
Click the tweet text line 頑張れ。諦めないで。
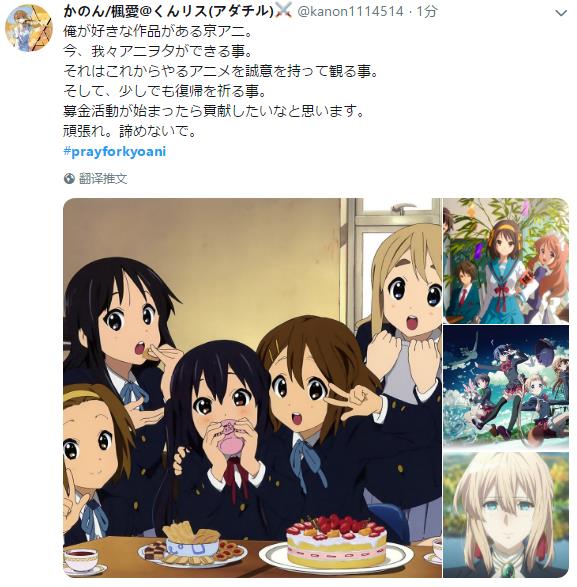pos(130,131)
